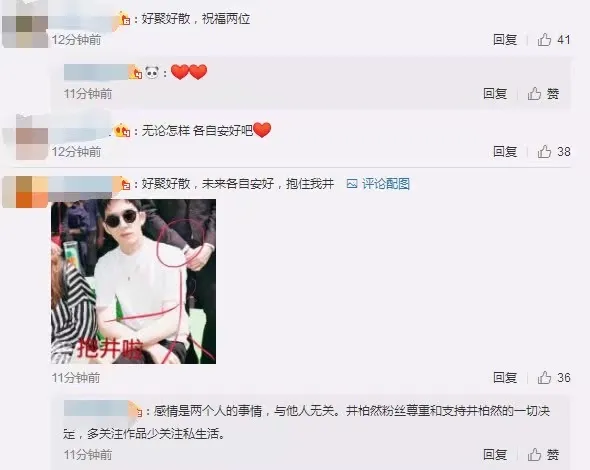This screenshot has height=470, width=590.
Task: Open the 评论配图 image icon
Action: [352, 184]
